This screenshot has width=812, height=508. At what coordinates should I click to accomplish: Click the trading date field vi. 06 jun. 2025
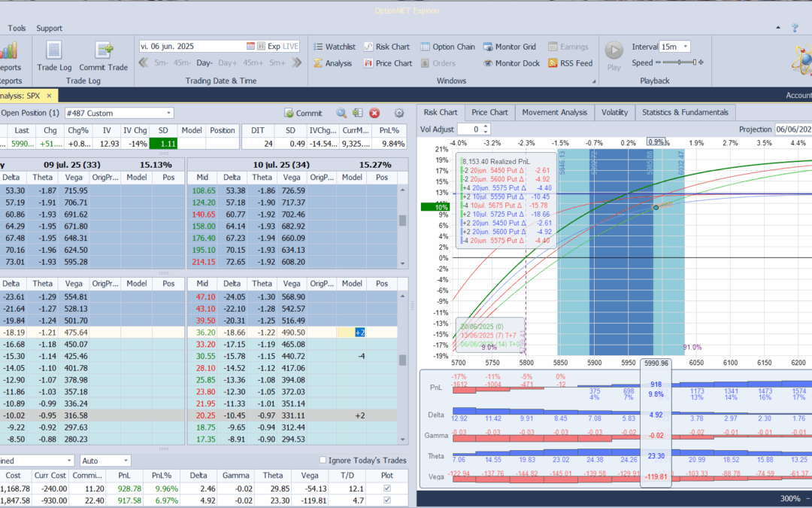(x=192, y=46)
